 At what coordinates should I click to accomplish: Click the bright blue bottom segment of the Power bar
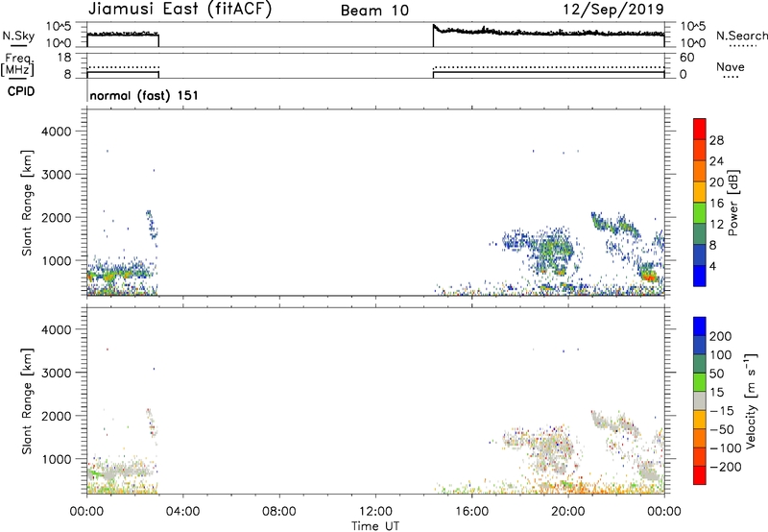click(x=700, y=276)
